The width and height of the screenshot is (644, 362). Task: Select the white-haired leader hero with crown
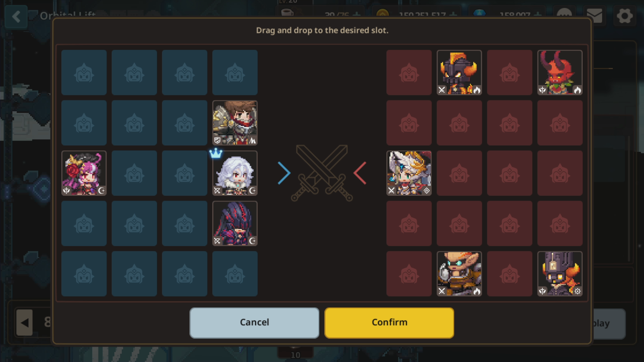[x=235, y=173]
